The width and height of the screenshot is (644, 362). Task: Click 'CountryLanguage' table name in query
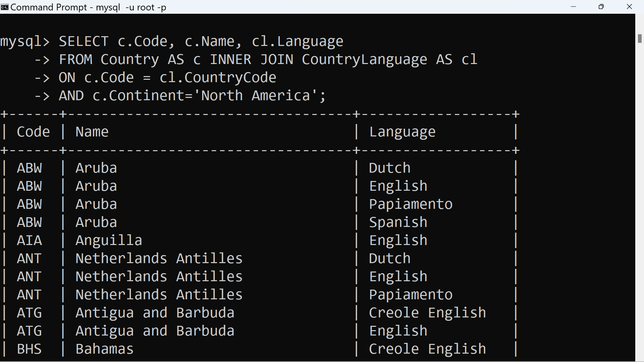[364, 59]
